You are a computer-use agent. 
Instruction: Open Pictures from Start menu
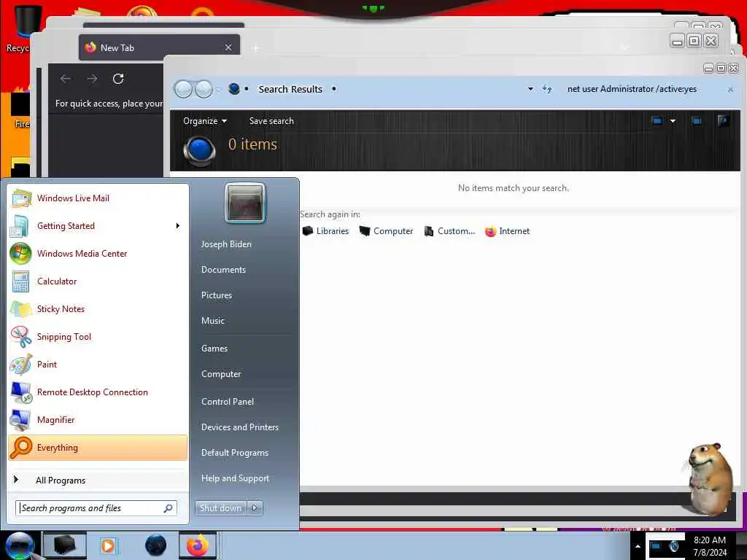[x=217, y=295]
